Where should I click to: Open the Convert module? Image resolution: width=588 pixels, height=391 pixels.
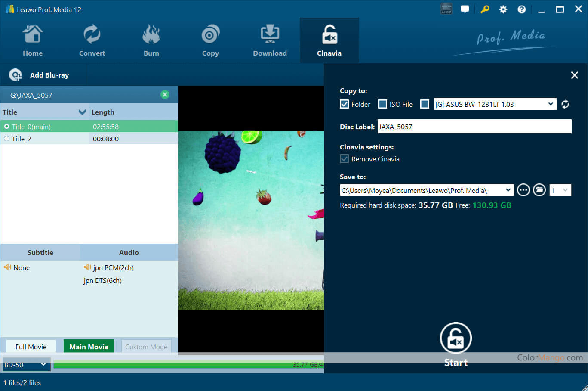tap(92, 41)
